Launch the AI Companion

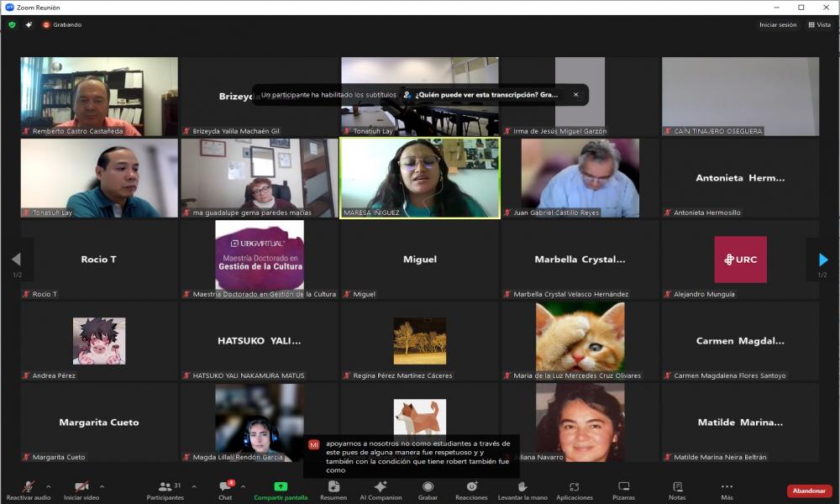tap(380, 489)
